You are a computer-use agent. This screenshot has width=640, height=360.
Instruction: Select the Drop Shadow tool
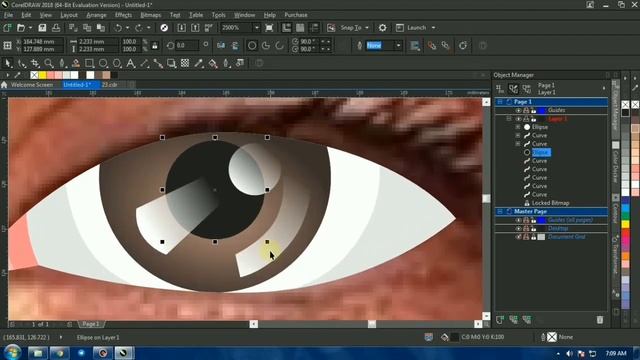tap(171, 63)
